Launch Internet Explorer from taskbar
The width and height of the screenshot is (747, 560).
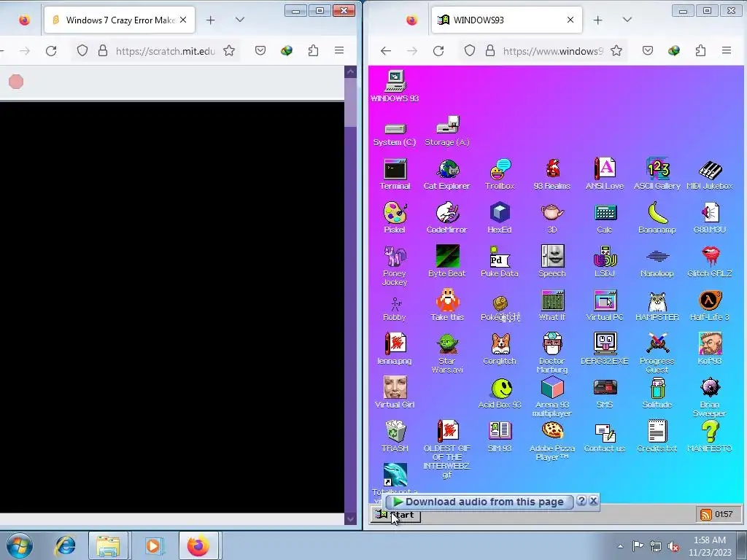point(65,545)
